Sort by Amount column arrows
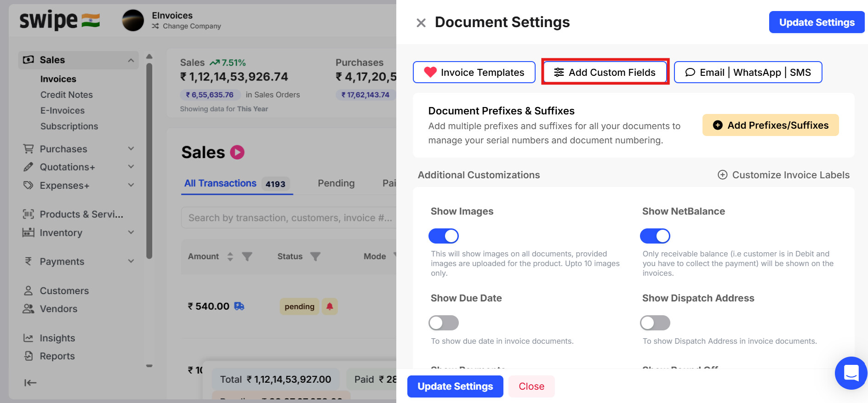This screenshot has height=403, width=868. 230,256
